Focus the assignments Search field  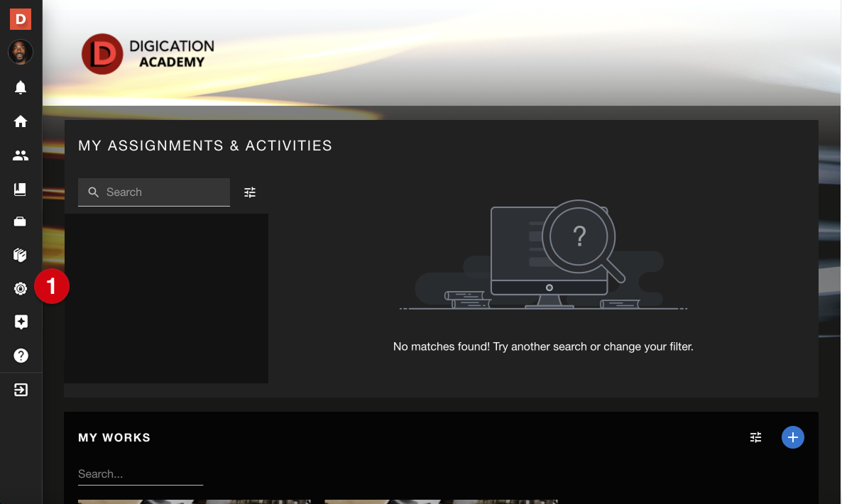click(x=154, y=192)
